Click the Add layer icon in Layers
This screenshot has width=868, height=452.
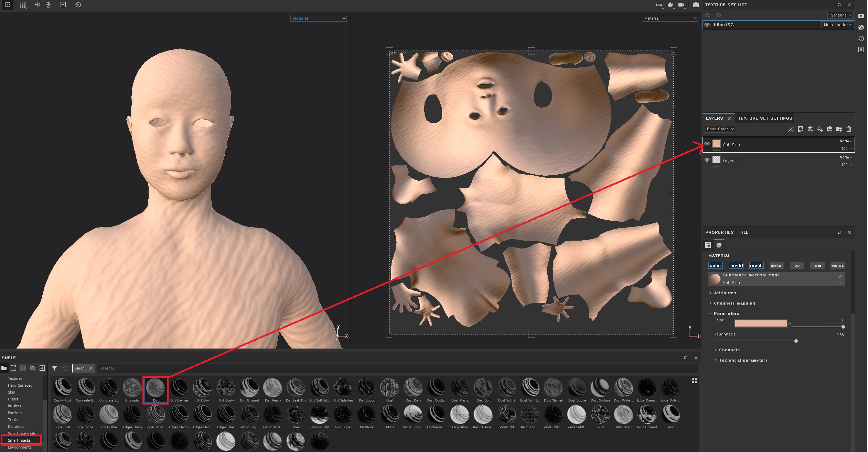(810, 129)
